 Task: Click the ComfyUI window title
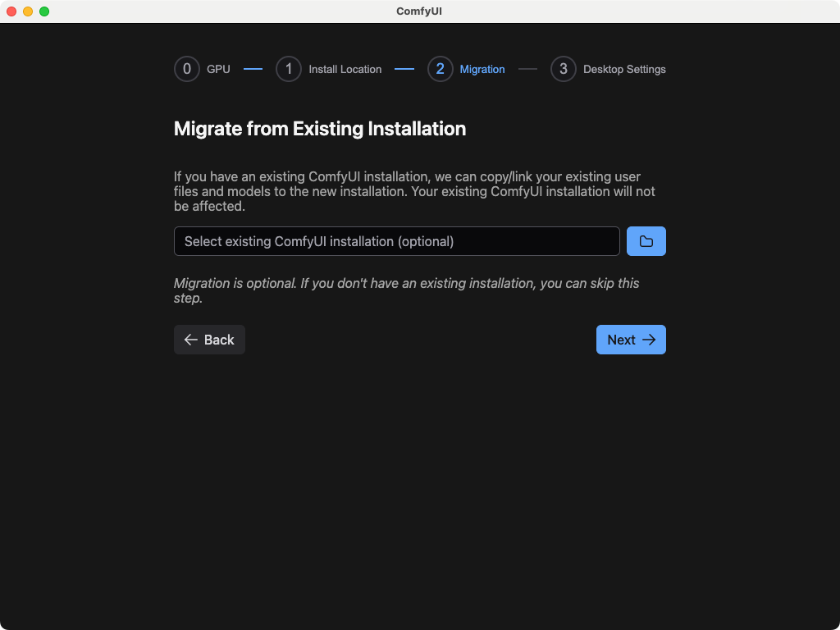click(419, 11)
